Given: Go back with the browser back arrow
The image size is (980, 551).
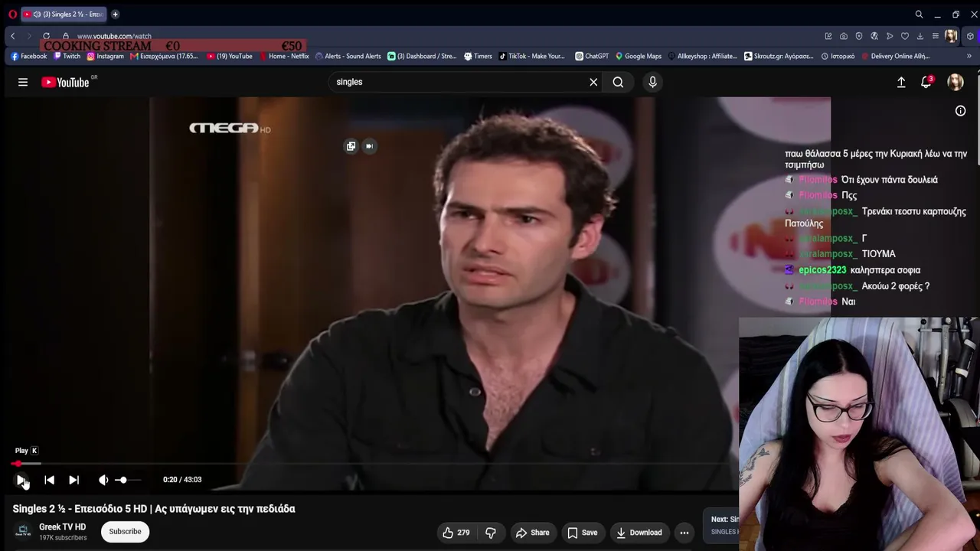Looking at the screenshot, I should click(x=13, y=36).
